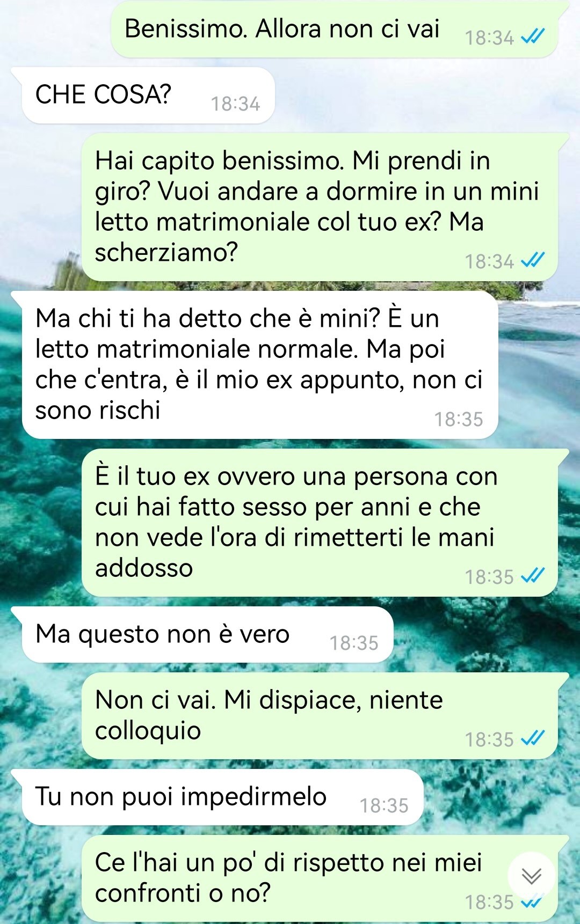Select the 'CHE COSA?' received message
Screen dimensions: 580x924
tap(148, 96)
